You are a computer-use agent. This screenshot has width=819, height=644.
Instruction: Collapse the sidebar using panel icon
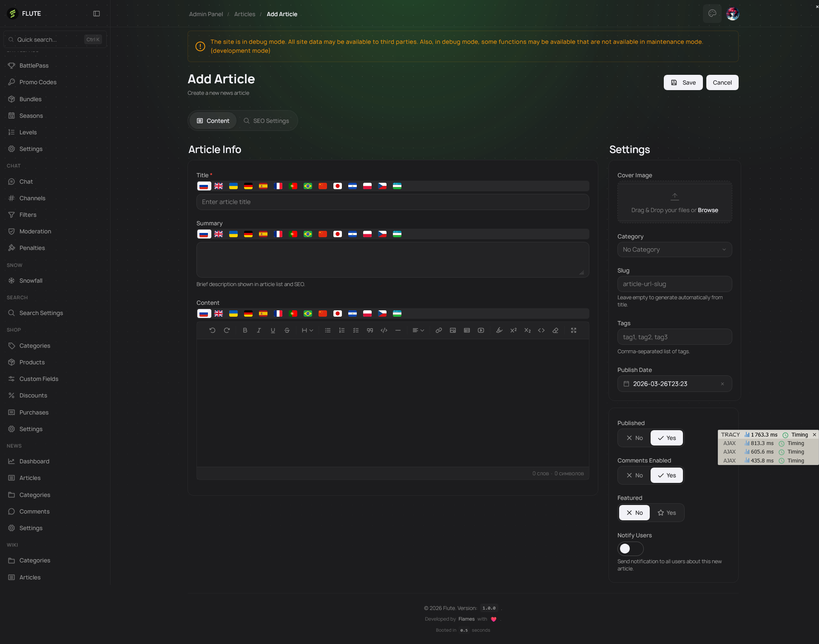click(97, 14)
